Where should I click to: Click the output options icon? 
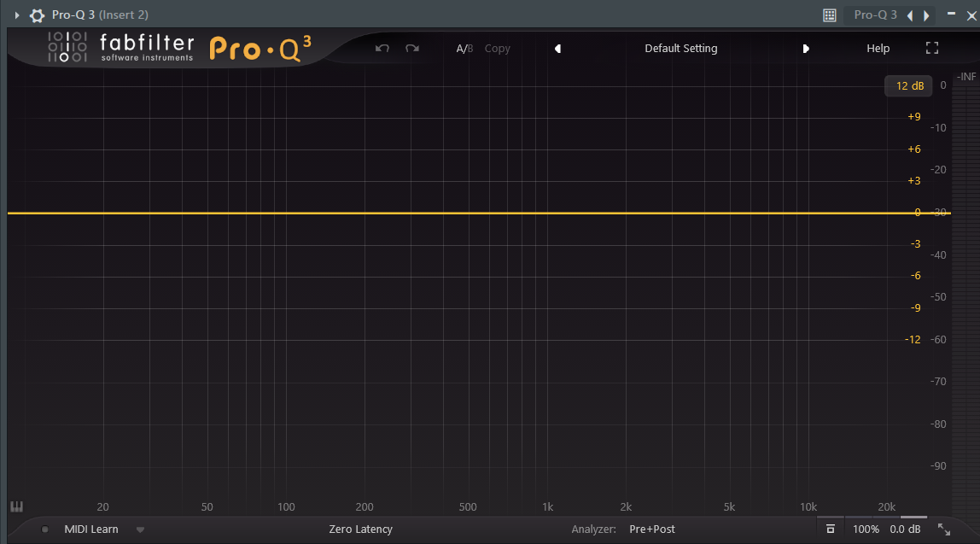[830, 529]
